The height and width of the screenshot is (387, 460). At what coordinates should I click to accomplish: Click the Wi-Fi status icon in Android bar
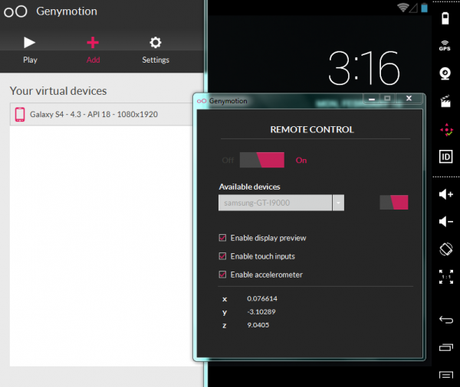[403, 7]
